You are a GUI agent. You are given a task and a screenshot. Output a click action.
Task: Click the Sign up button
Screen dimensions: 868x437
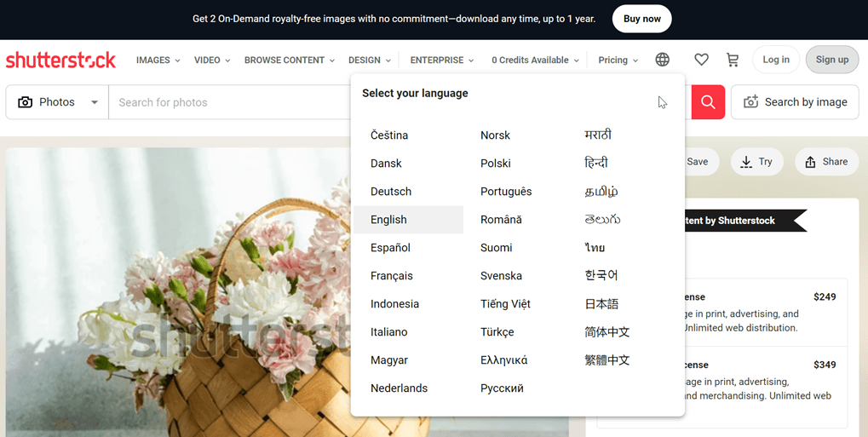832,60
